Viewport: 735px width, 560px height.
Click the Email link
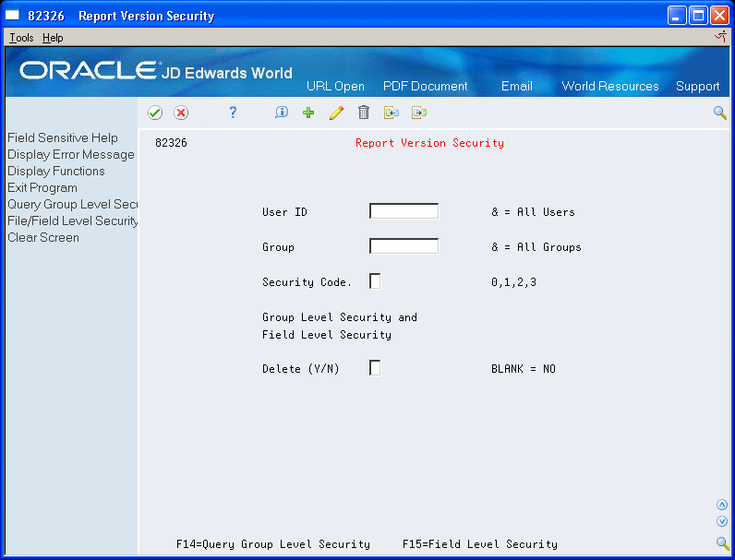(516, 86)
